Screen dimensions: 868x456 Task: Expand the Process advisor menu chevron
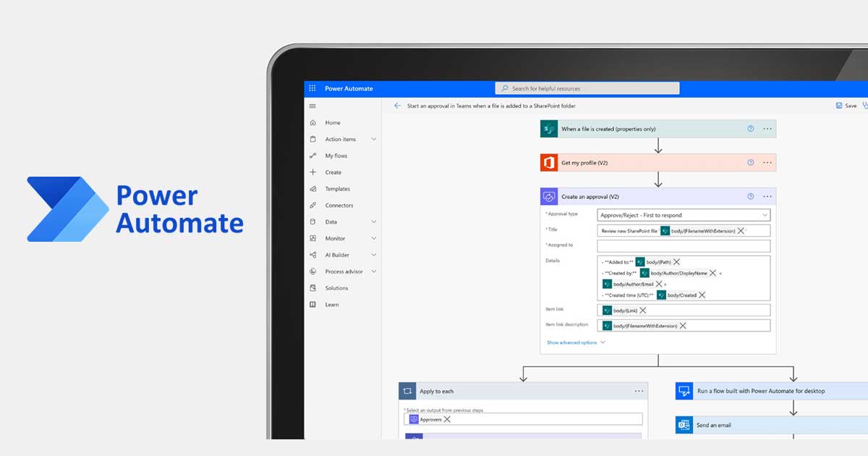[374, 271]
